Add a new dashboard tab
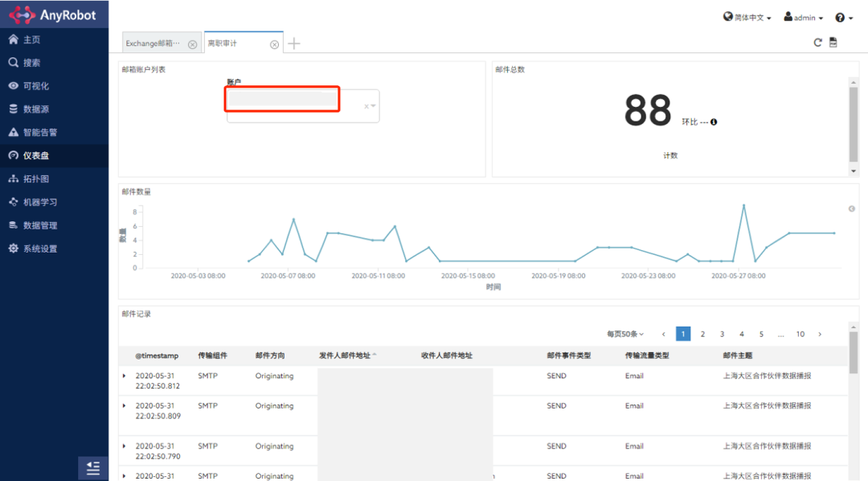 (x=294, y=43)
